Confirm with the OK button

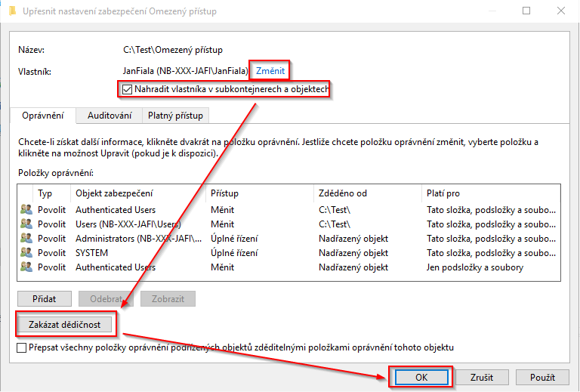421,377
